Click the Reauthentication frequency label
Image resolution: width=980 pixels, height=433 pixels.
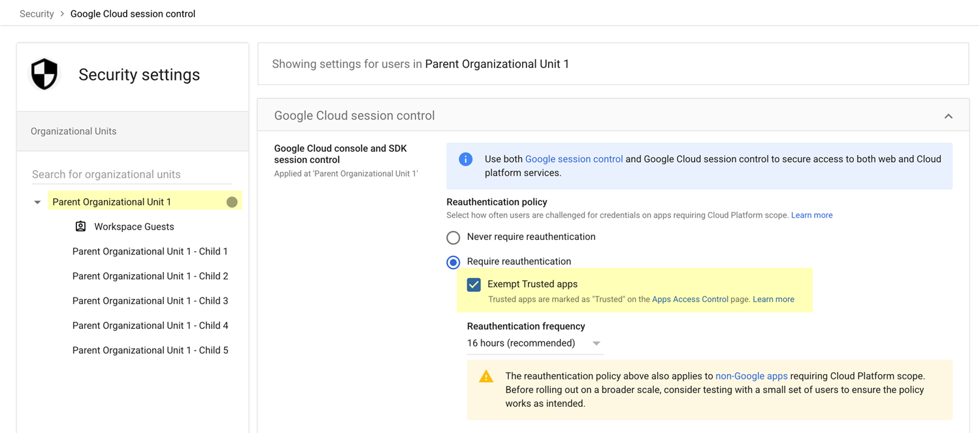click(x=526, y=326)
